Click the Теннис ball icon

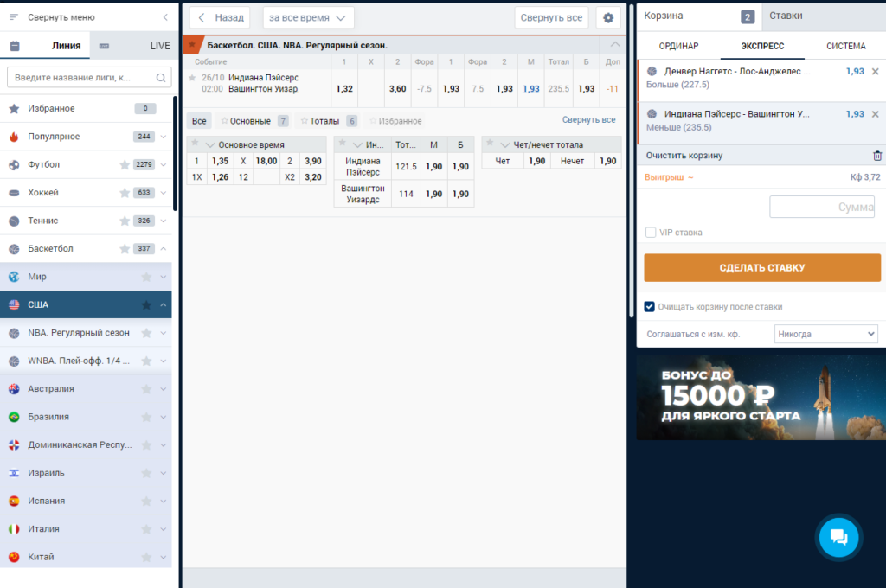click(x=14, y=220)
